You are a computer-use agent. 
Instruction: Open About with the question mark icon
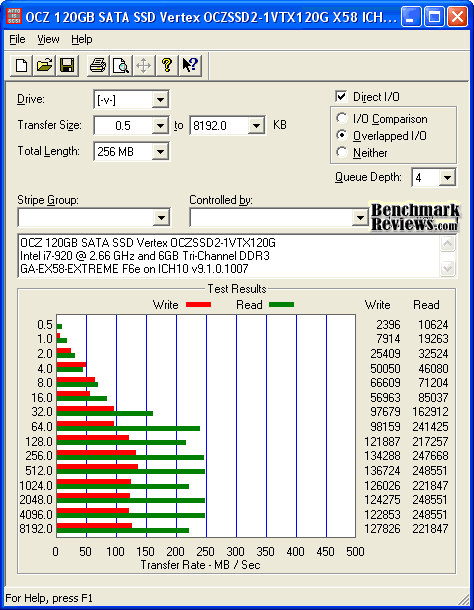pyautogui.click(x=167, y=65)
